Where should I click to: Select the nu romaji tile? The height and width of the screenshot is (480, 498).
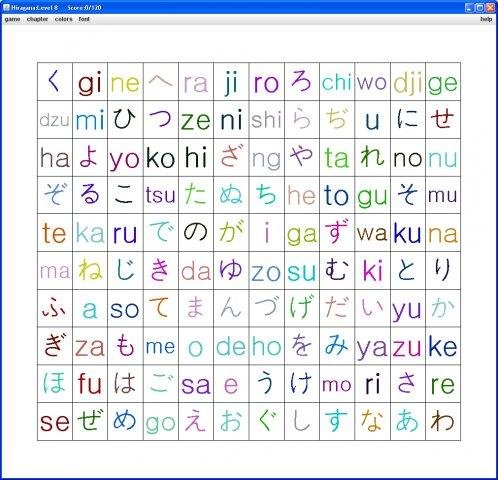tap(443, 157)
